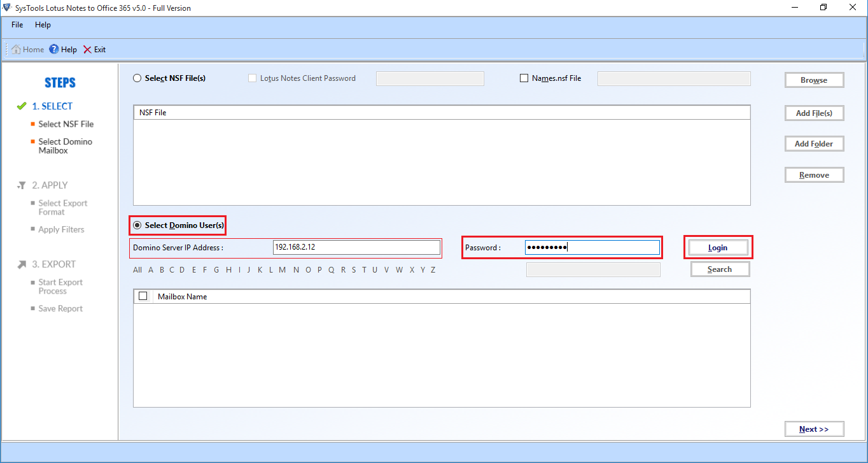Filter mailboxes by letter T
The height and width of the screenshot is (463, 868).
365,270
